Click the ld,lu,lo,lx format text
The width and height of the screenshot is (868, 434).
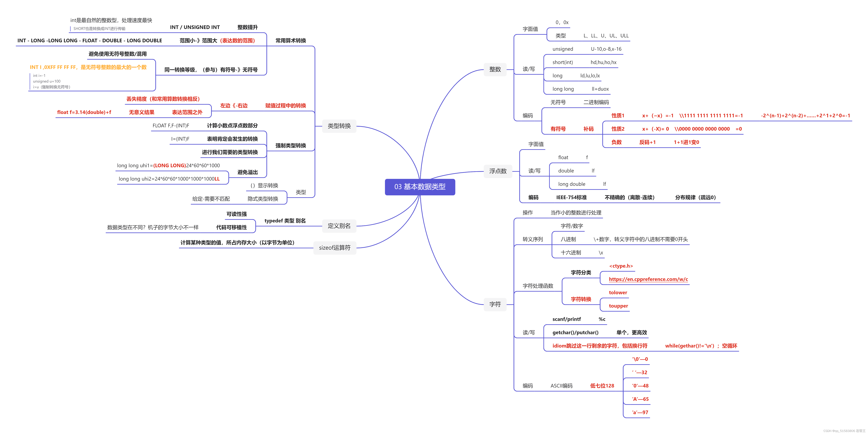[x=590, y=76]
